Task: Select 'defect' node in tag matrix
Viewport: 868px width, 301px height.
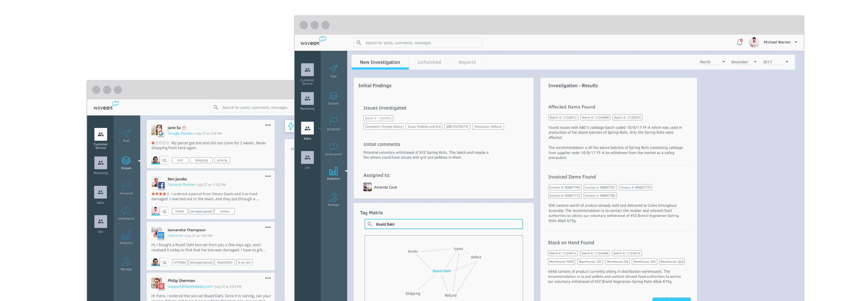Action: [476, 257]
